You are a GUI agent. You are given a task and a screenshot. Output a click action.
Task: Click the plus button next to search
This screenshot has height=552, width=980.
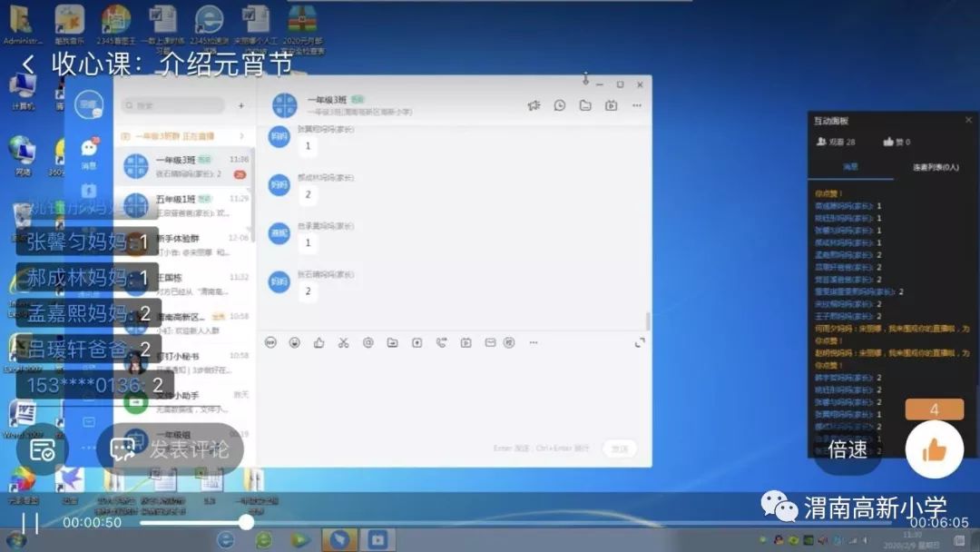pyautogui.click(x=241, y=105)
